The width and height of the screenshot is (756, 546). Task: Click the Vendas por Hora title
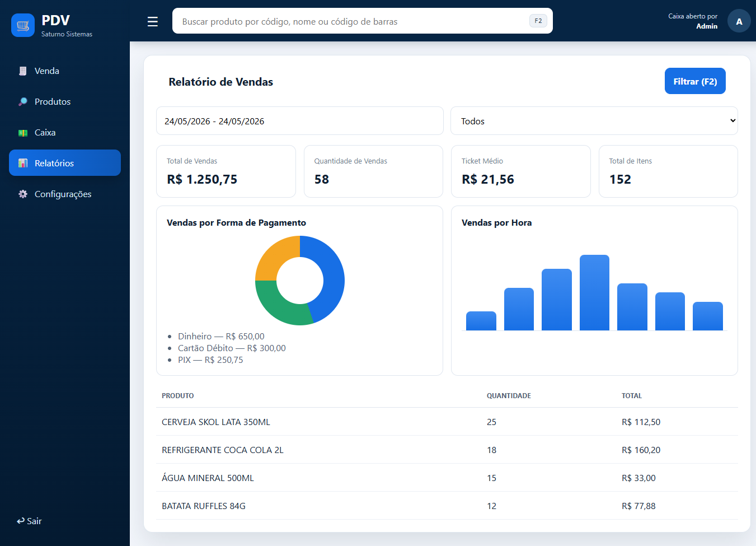tap(496, 222)
